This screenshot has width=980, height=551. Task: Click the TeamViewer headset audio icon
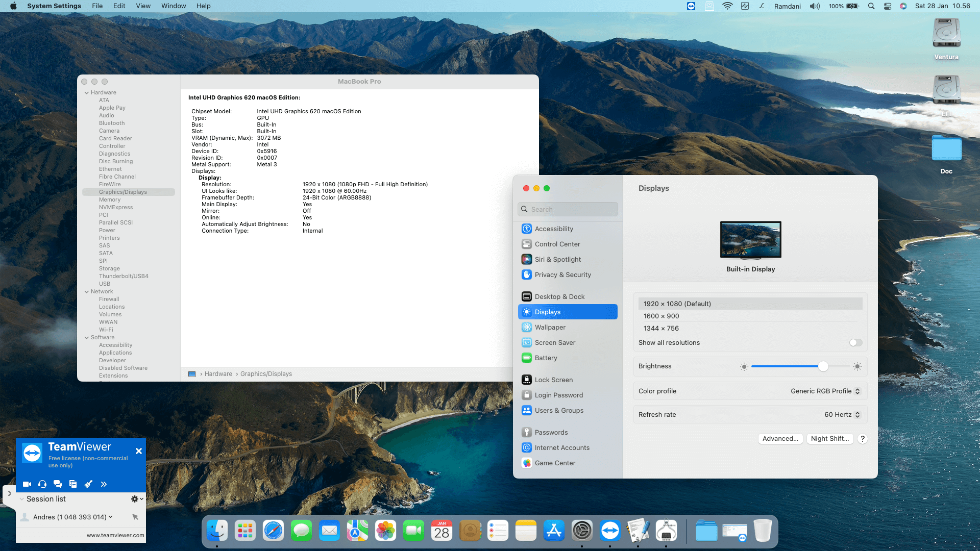coord(42,484)
